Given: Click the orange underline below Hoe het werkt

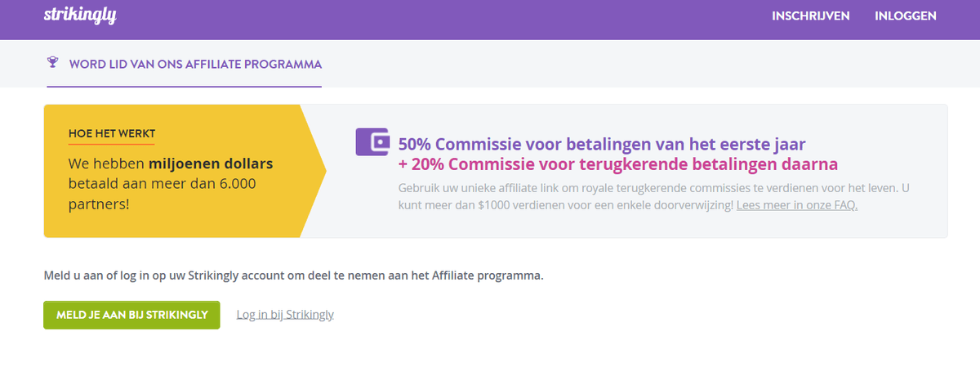Looking at the screenshot, I should click(112, 142).
